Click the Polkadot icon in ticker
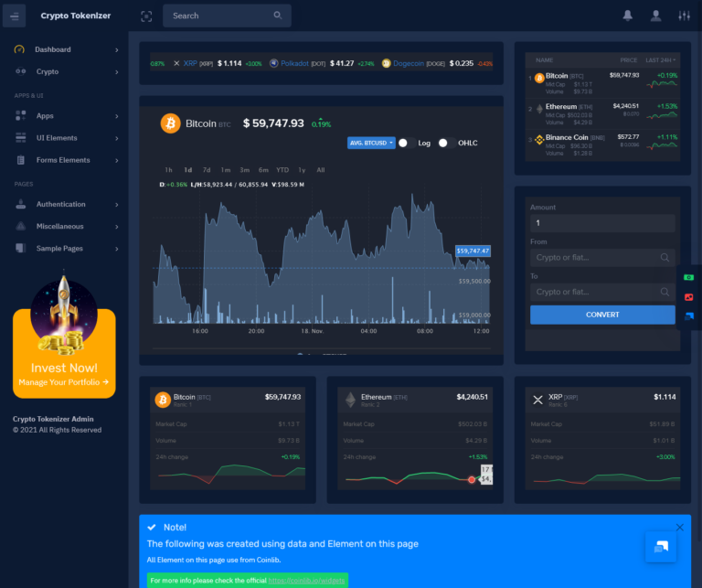 pos(273,64)
